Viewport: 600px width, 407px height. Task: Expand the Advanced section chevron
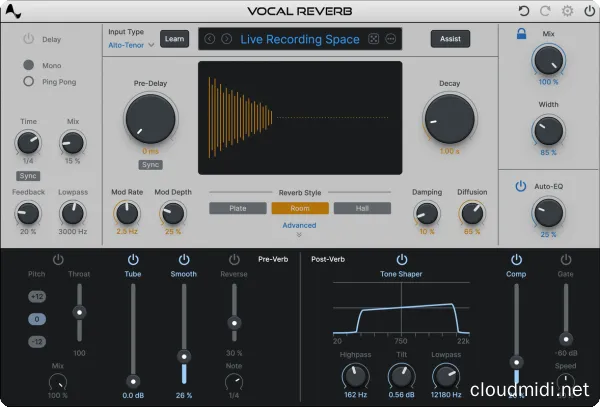pos(299,234)
